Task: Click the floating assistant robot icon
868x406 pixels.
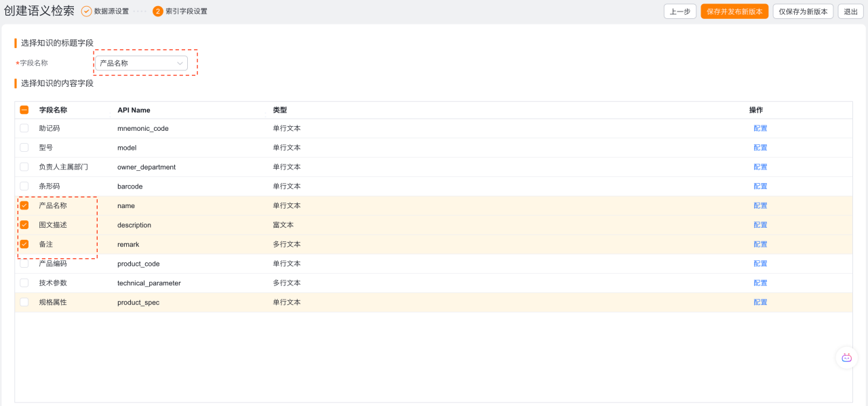Action: 846,357
